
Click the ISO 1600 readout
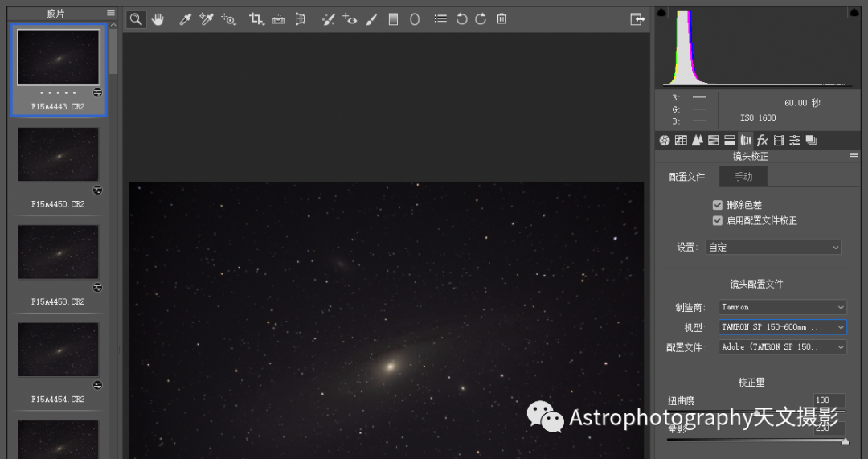tap(758, 117)
